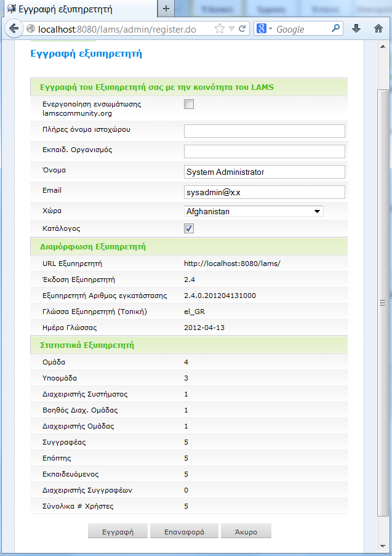Click the scrollbar down arrow

(x=383, y=546)
